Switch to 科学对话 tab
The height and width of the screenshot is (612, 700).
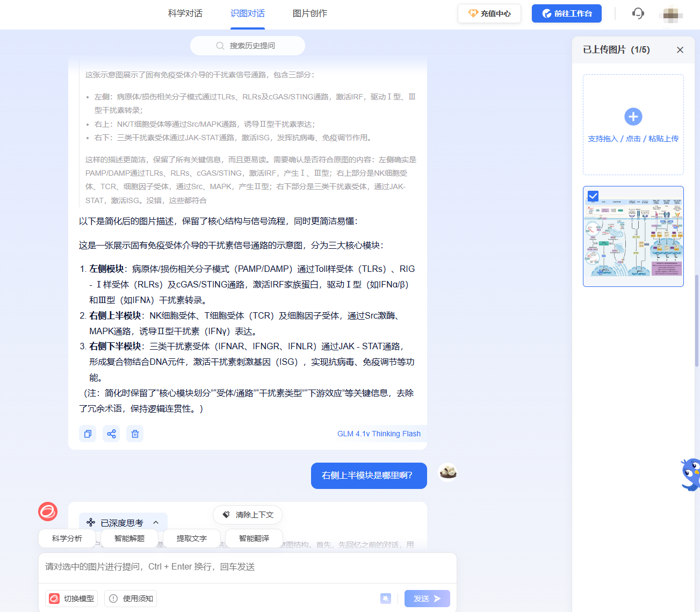[x=185, y=13]
